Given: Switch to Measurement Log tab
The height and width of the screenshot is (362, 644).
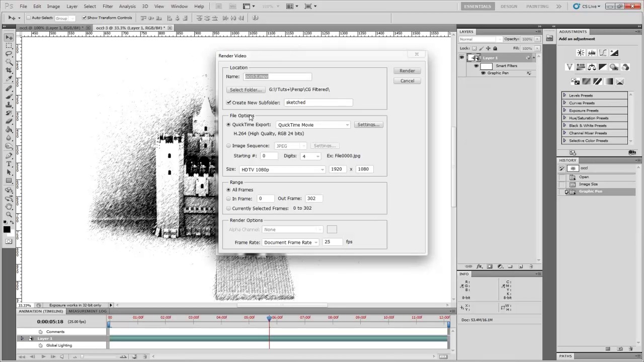Looking at the screenshot, I should coord(88,311).
